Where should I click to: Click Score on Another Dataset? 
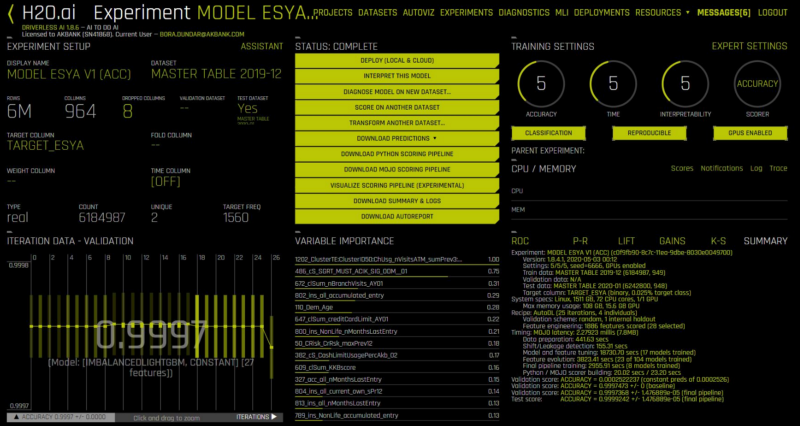[397, 108]
